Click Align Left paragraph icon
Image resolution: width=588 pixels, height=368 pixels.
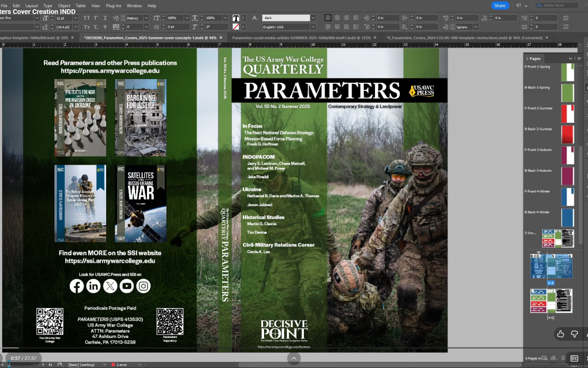(x=328, y=17)
